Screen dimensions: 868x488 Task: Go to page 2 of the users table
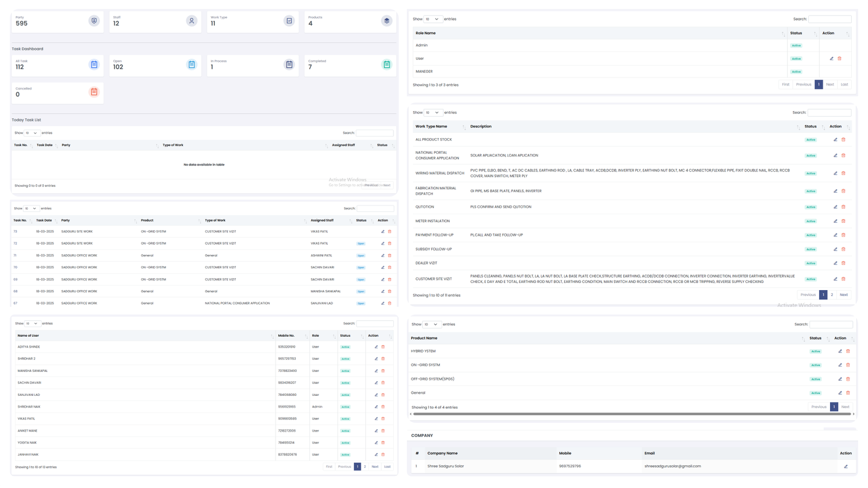(x=365, y=467)
